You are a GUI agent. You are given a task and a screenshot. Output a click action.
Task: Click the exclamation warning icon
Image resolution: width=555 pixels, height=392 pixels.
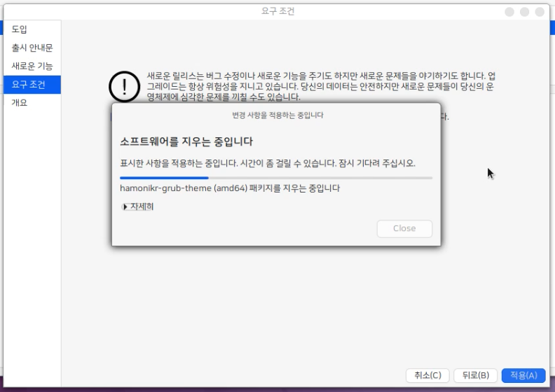point(125,86)
